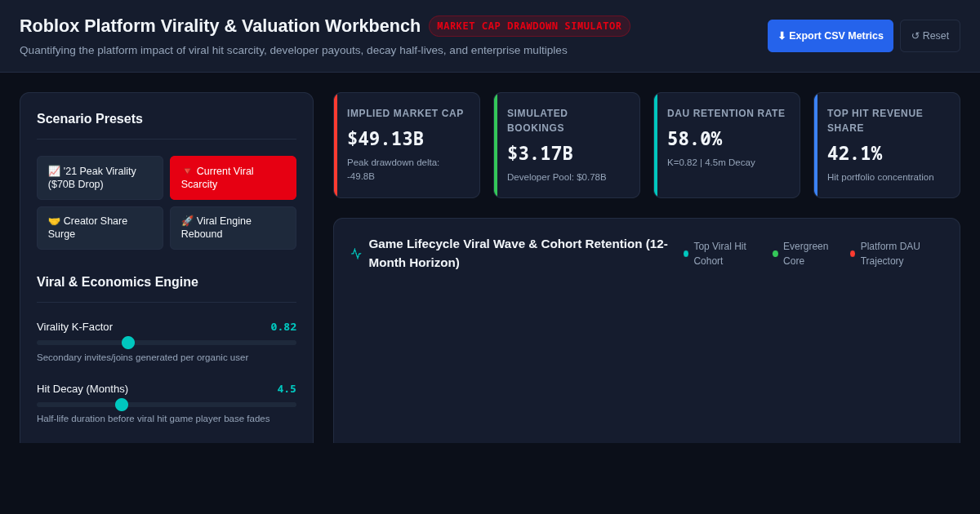980x514 pixels.
Task: Click the Export CSV Metrics button
Action: (831, 36)
